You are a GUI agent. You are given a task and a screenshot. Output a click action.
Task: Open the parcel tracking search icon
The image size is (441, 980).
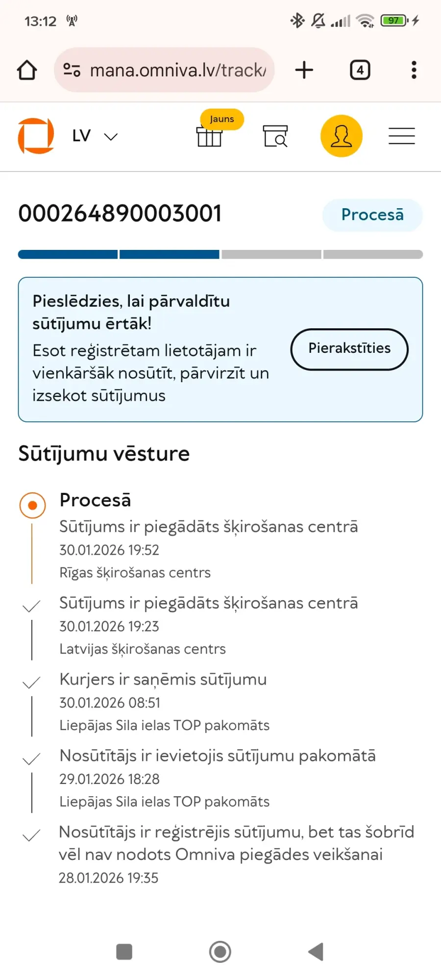[275, 136]
